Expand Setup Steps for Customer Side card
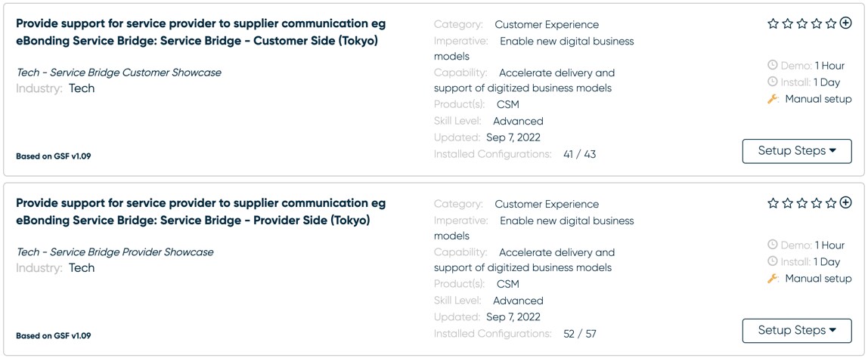This screenshot has height=358, width=868. [x=797, y=151]
